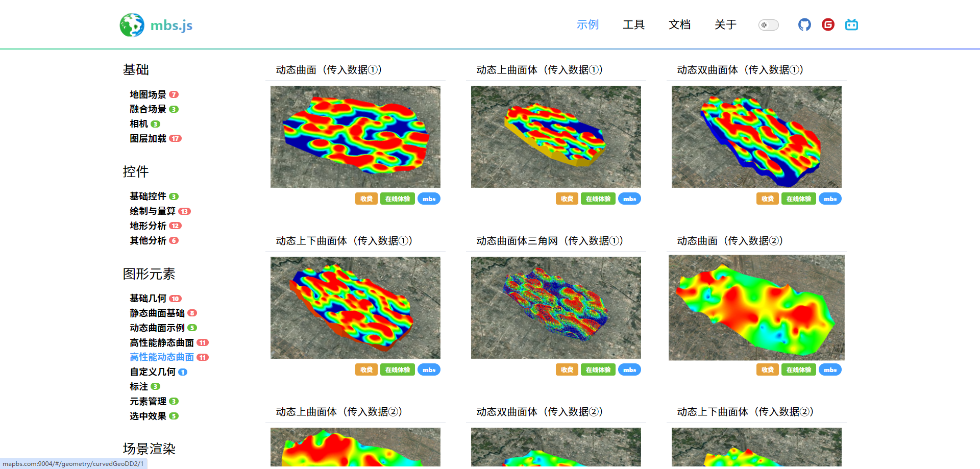This screenshot has height=469, width=980.
Task: Select 其他分析 in the sidebar
Action: tap(148, 240)
